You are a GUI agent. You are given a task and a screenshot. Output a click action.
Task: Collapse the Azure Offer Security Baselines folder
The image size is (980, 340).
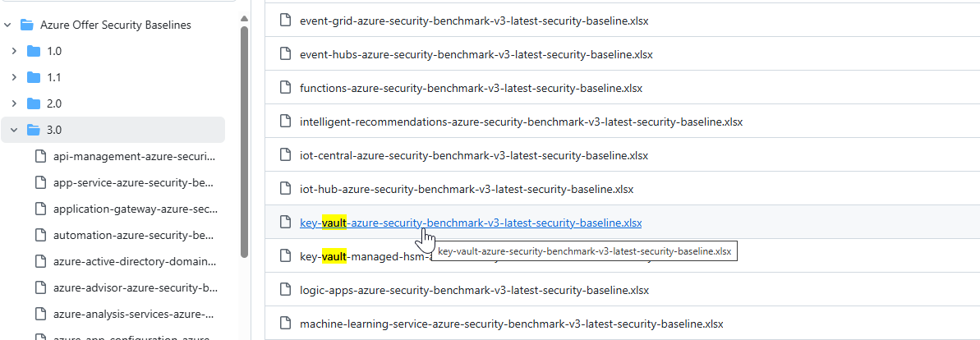(7, 25)
